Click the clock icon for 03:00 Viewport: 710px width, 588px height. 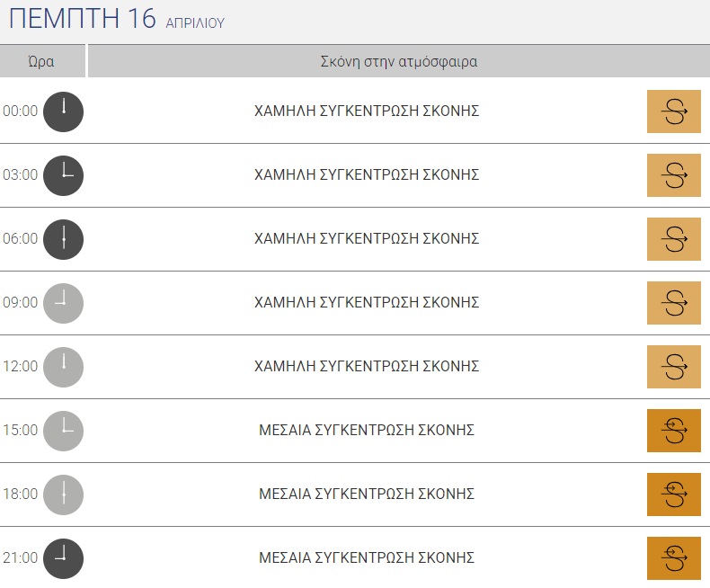(63, 175)
